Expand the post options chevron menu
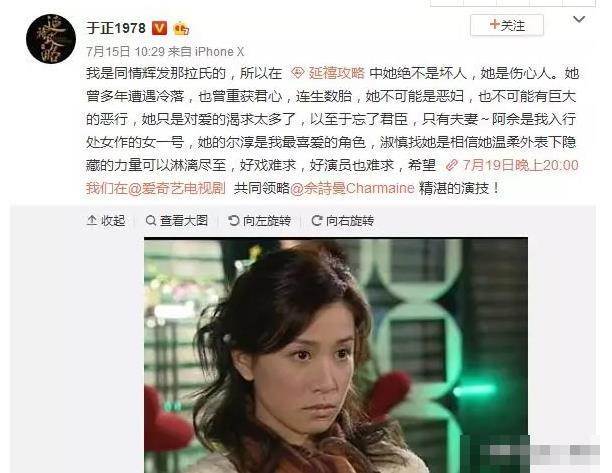612x473 pixels. coord(578,19)
